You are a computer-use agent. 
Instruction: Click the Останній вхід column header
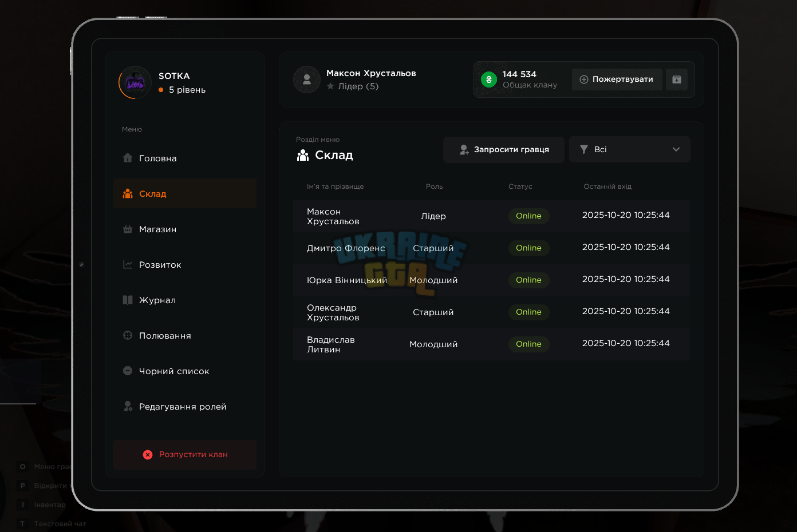[607, 186]
